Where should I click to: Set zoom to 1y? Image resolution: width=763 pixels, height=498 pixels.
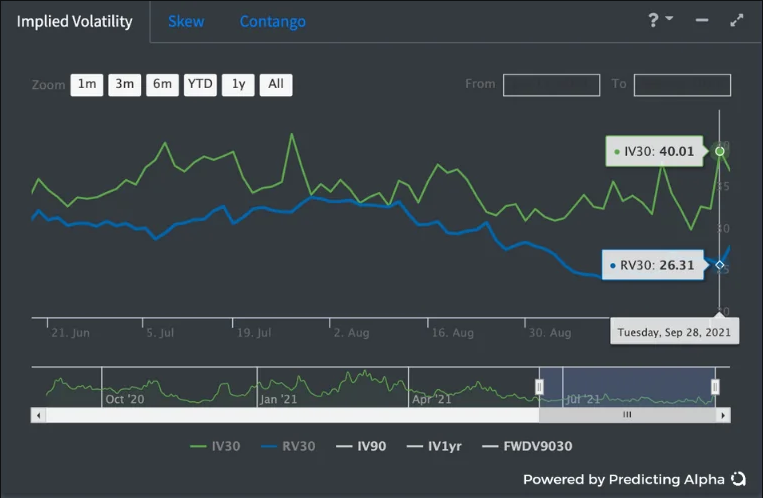238,85
